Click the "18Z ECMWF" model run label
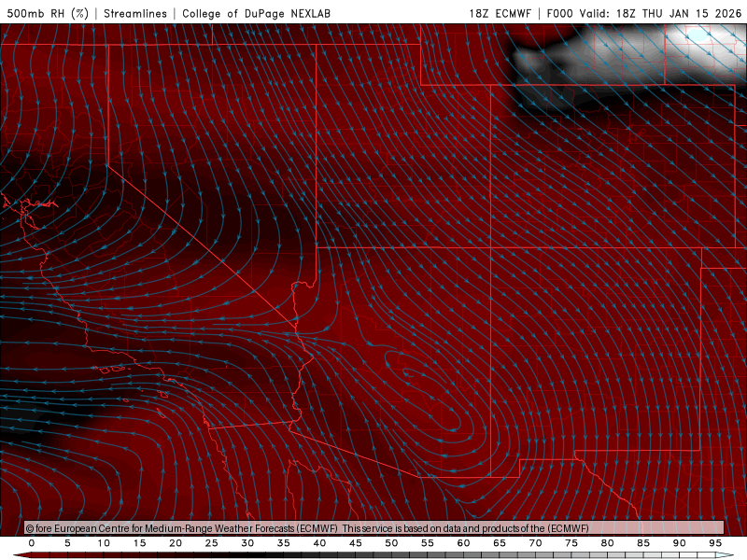 click(500, 13)
